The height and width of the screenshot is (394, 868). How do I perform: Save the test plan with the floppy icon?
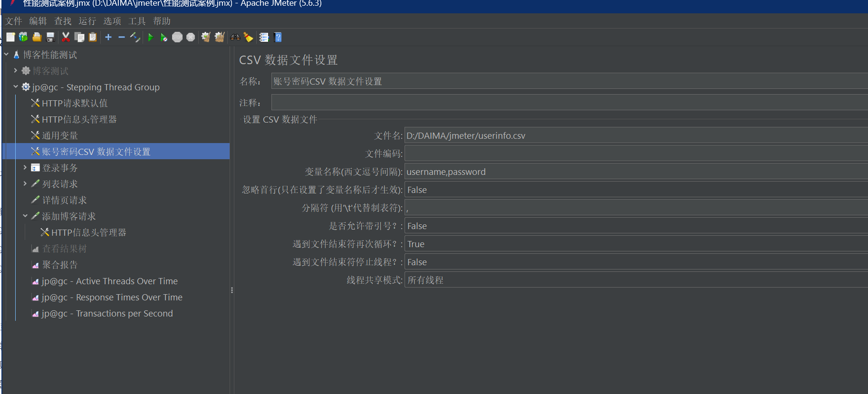point(50,37)
